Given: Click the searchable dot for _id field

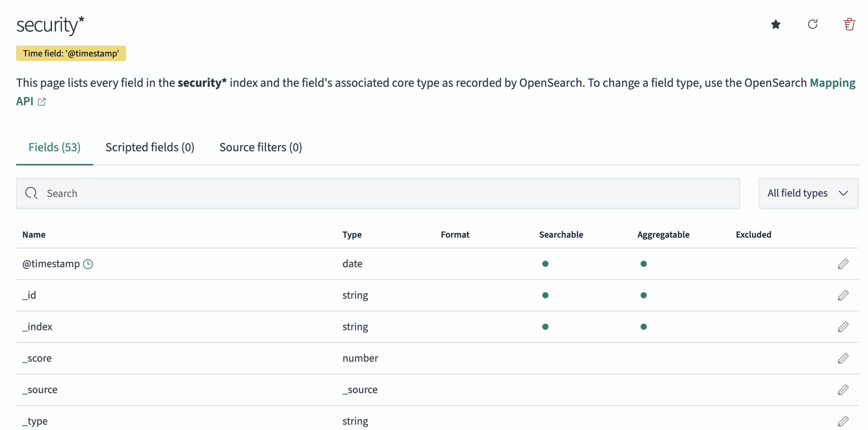Looking at the screenshot, I should [545, 295].
